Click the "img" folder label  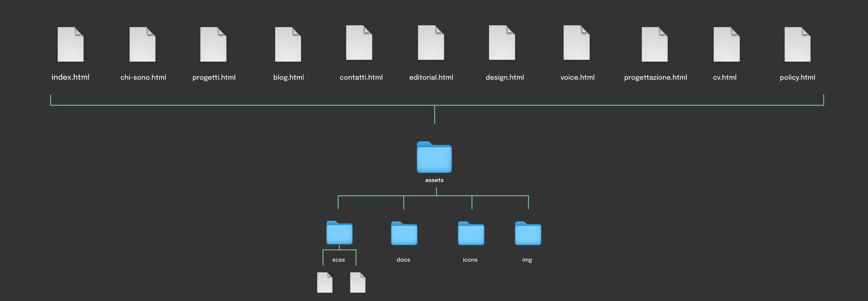(x=527, y=260)
